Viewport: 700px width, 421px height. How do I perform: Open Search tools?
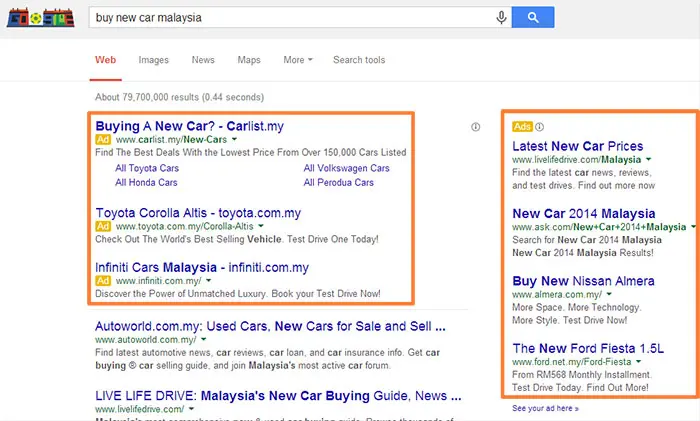pos(359,60)
